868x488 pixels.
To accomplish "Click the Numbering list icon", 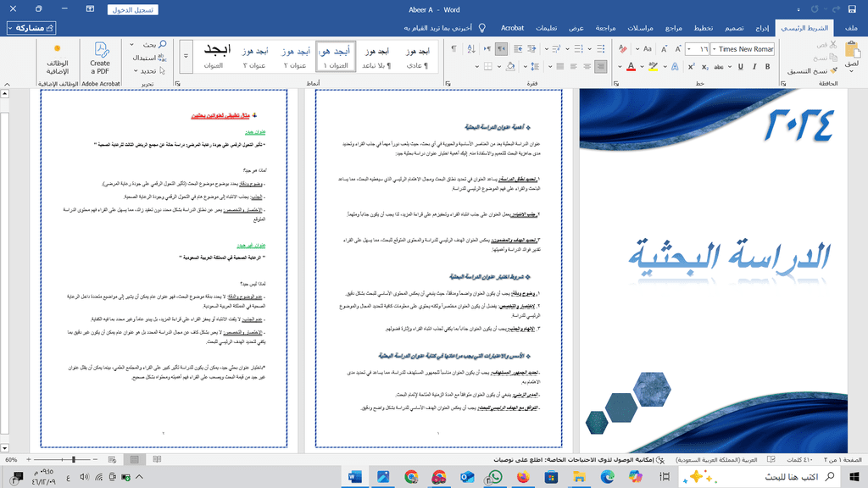I will tap(578, 49).
